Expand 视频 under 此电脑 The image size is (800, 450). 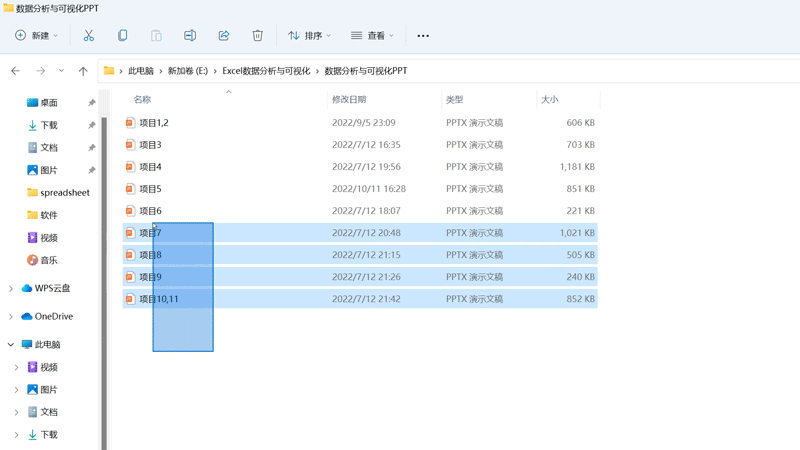point(16,367)
